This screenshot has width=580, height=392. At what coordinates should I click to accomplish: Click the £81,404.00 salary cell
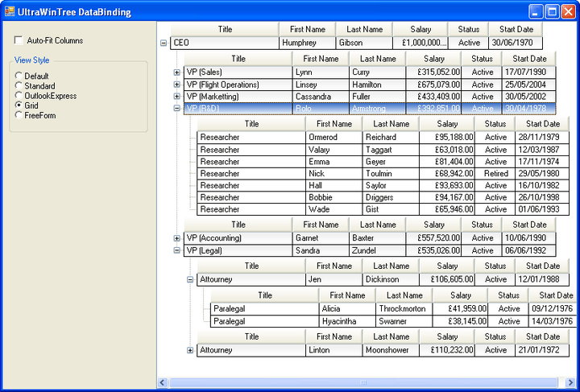(447, 162)
